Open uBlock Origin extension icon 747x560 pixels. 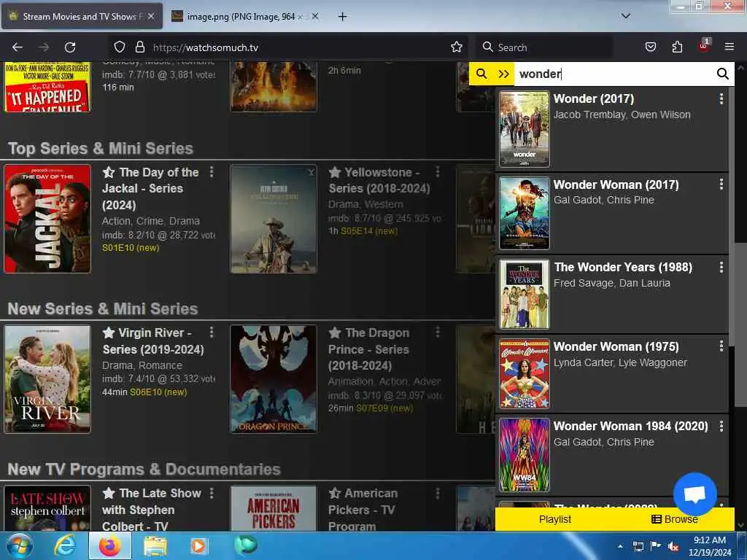tap(704, 46)
